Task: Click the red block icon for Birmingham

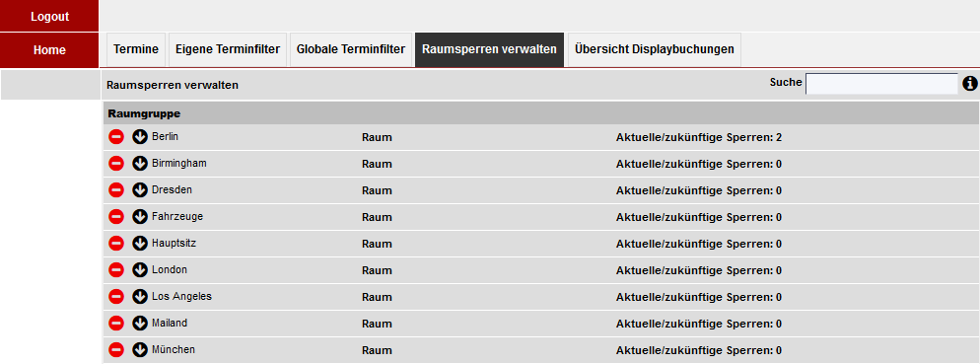Action: click(x=116, y=163)
